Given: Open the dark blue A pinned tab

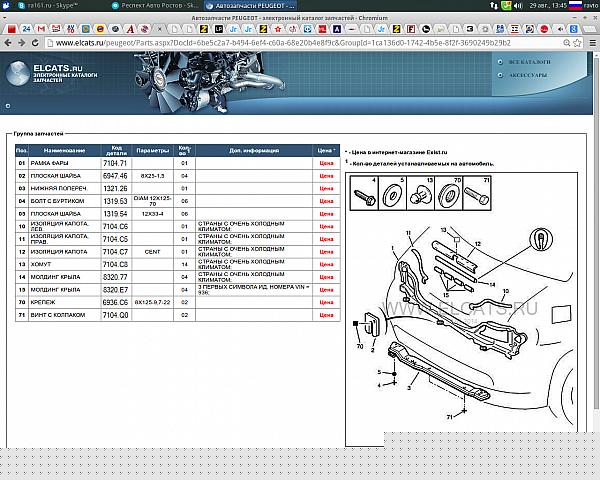Looking at the screenshot, I should 337,29.
